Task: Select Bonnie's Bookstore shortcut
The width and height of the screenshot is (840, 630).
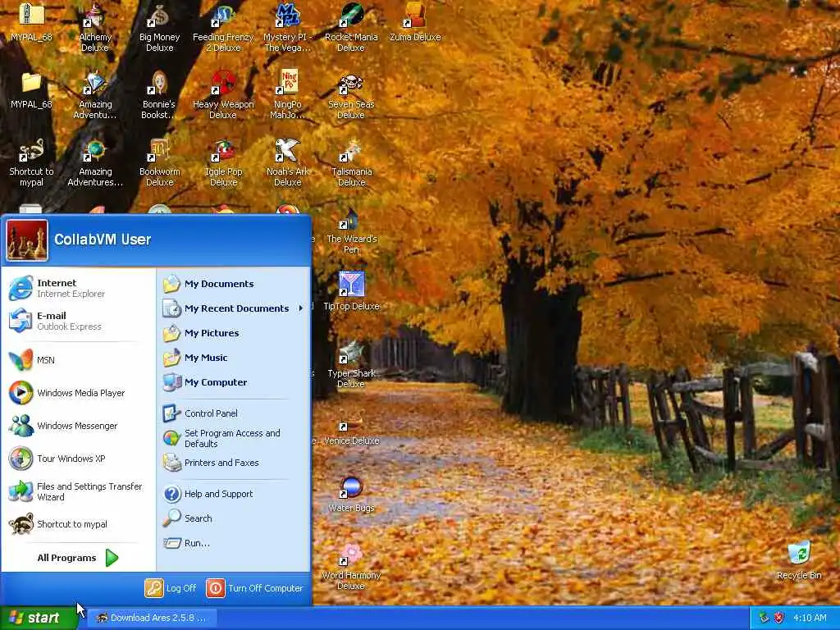Action: coord(159,94)
